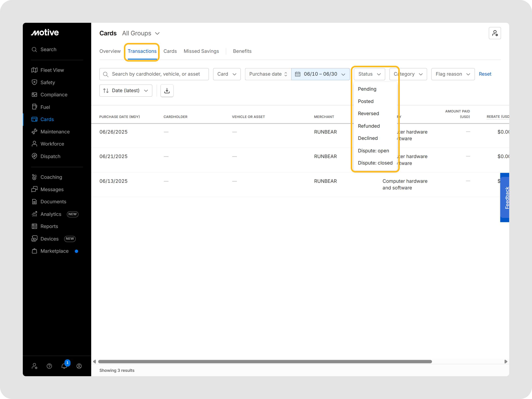Open the Dispatch section

(x=50, y=156)
